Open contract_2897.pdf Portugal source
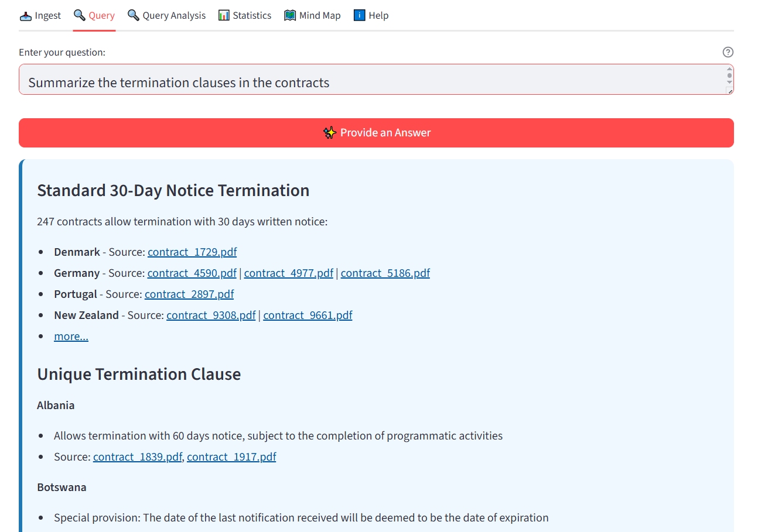 coord(189,294)
